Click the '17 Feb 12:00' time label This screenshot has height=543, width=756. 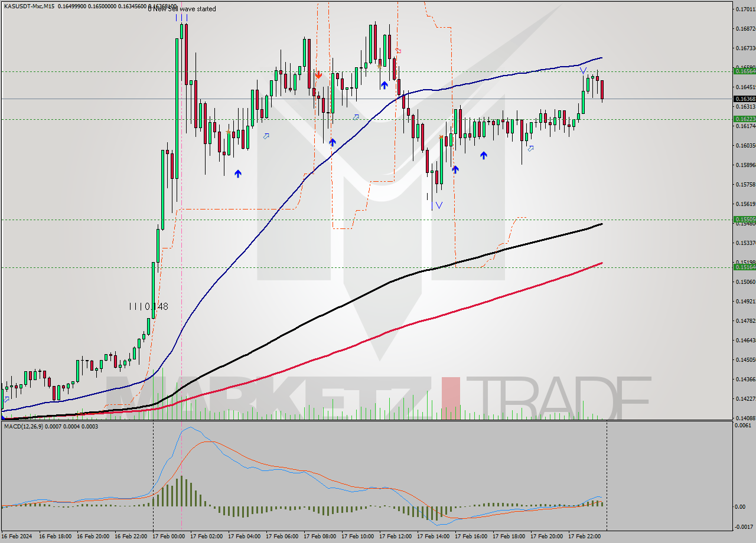pyautogui.click(x=395, y=537)
